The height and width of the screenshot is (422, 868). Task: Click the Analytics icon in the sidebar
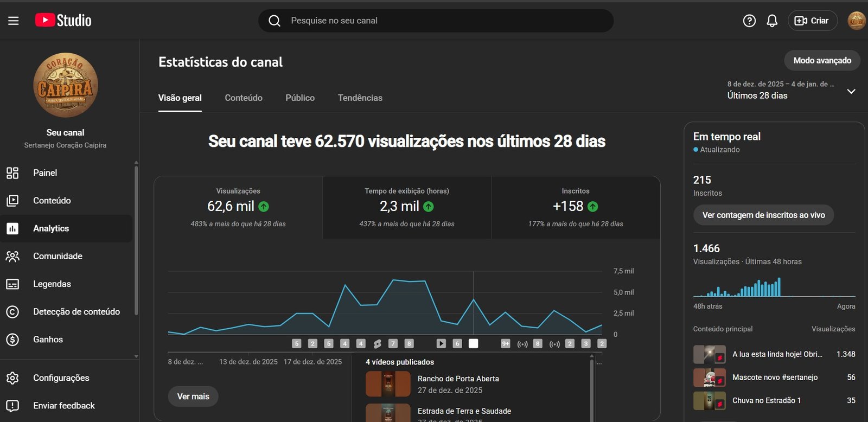(12, 228)
